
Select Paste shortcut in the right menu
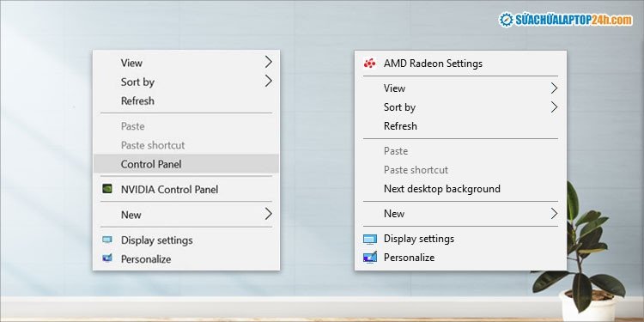tap(460, 170)
